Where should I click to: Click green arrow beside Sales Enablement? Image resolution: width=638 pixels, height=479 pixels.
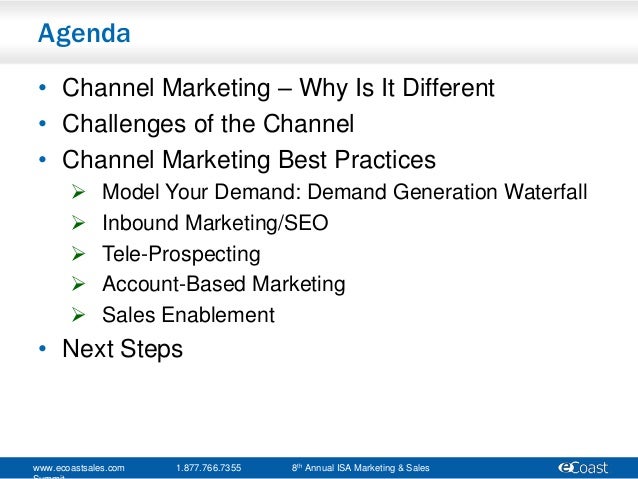point(78,315)
